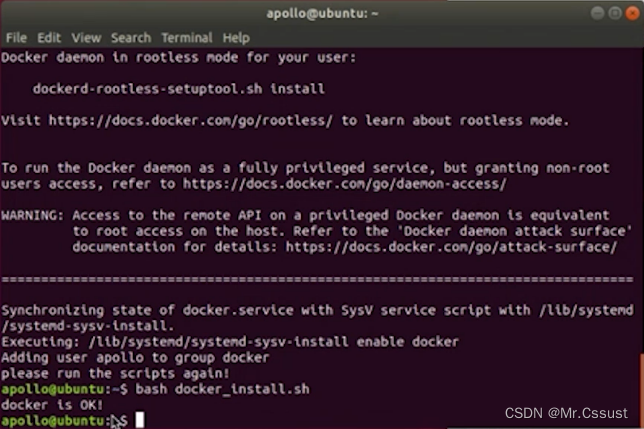Open the File menu
The height and width of the screenshot is (429, 644).
click(16, 37)
